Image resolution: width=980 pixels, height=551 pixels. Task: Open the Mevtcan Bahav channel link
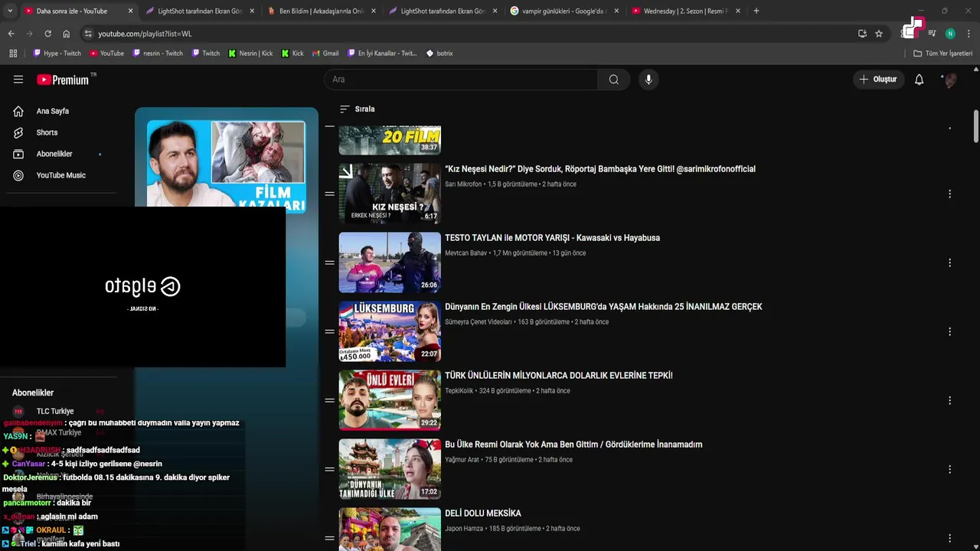465,253
